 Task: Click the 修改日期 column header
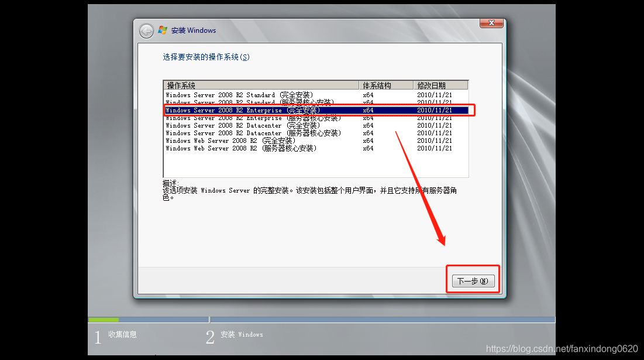click(x=440, y=85)
